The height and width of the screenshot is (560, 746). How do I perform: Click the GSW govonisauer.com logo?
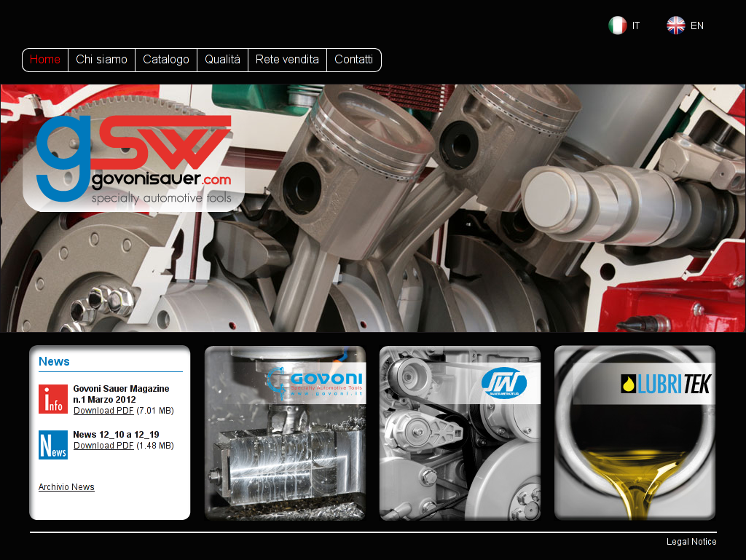[134, 160]
